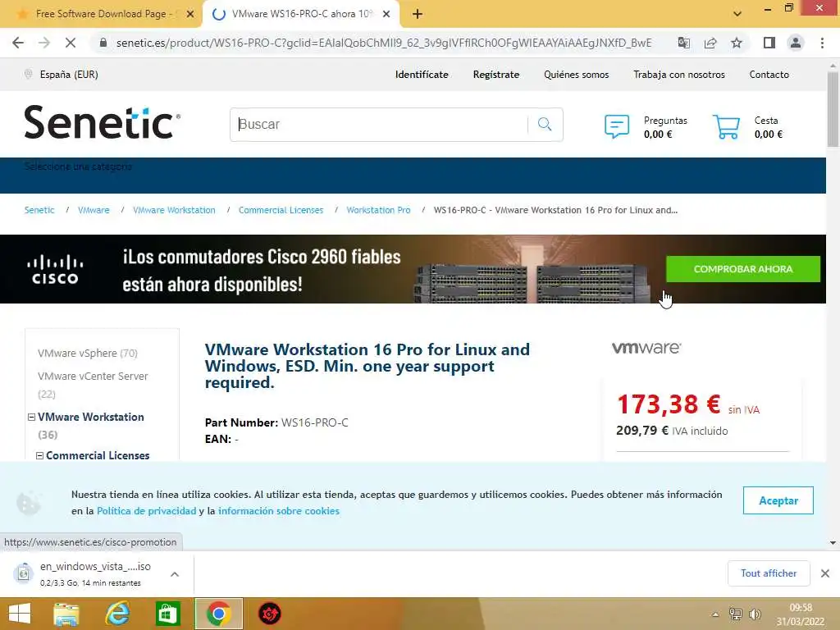Accept cookies with Aceptar button
840x630 pixels.
coord(778,500)
